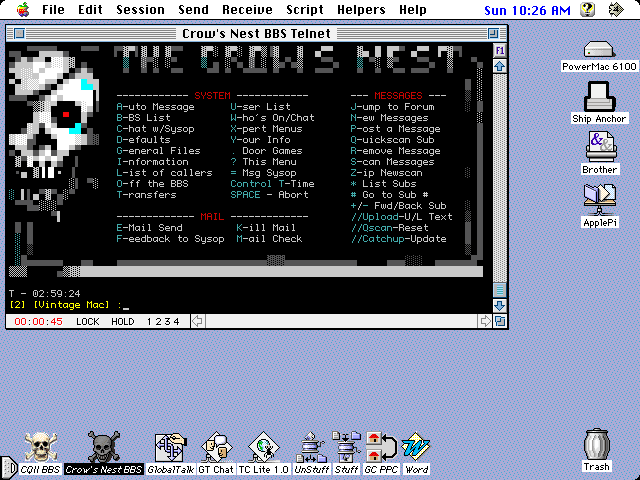Launch TC Lite 1.0 icon

263,446
